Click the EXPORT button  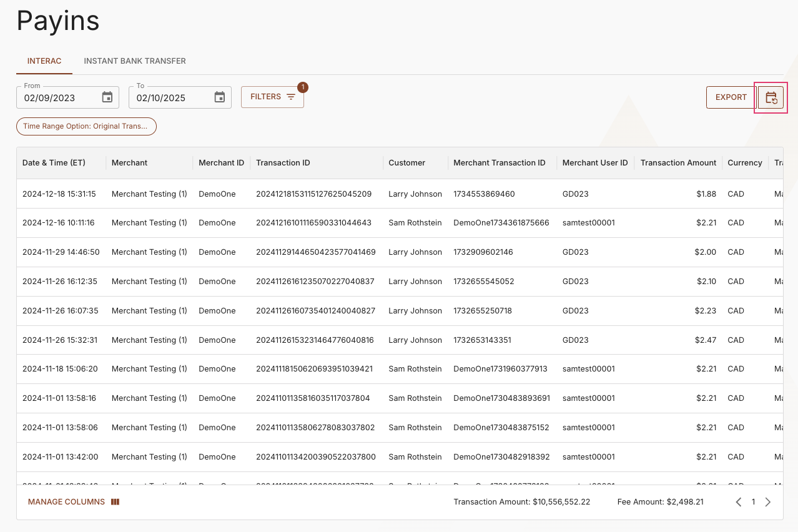pyautogui.click(x=731, y=97)
